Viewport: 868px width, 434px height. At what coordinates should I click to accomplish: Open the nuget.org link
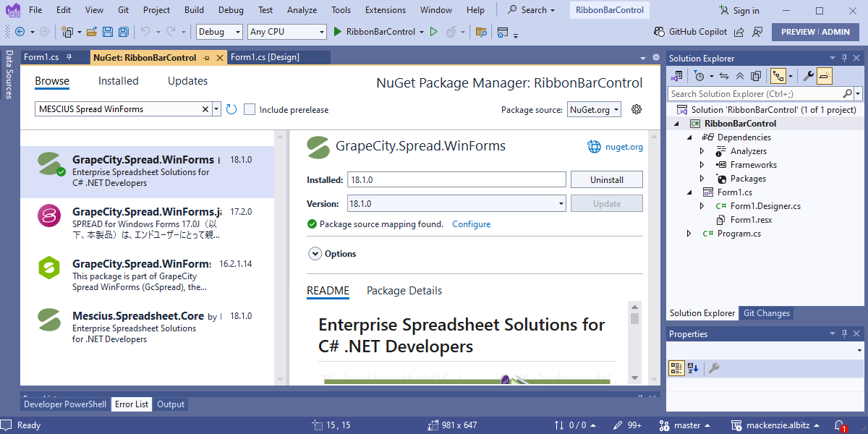623,147
